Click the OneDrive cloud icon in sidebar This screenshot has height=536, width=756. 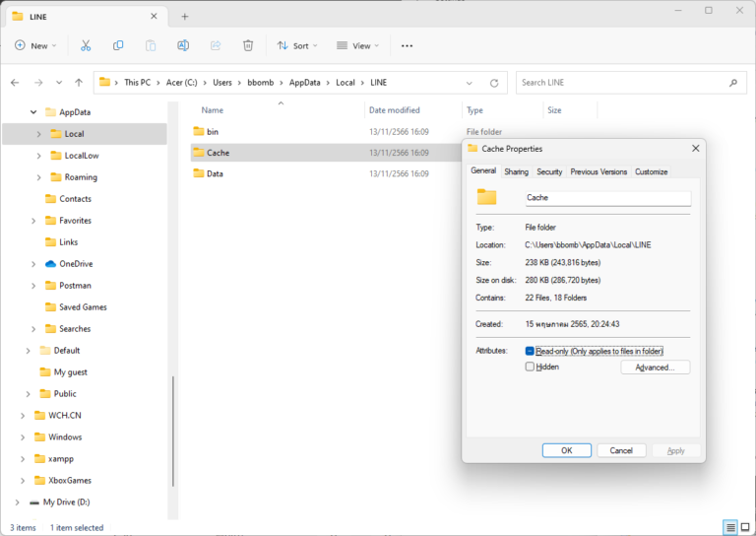pos(50,264)
